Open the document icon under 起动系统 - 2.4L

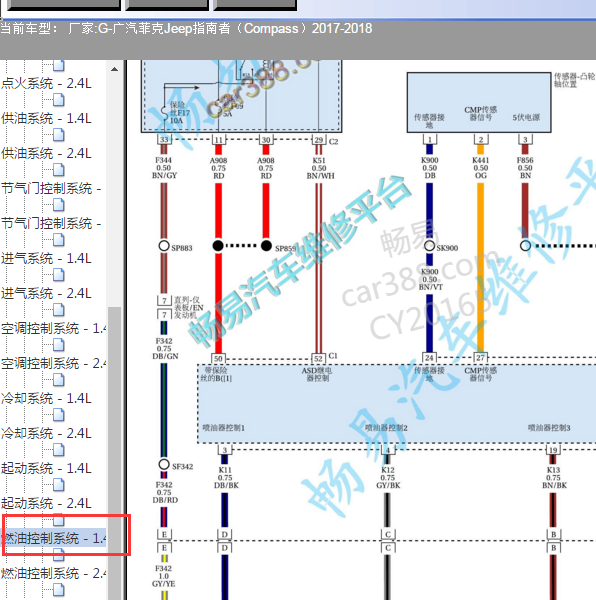pos(59,520)
